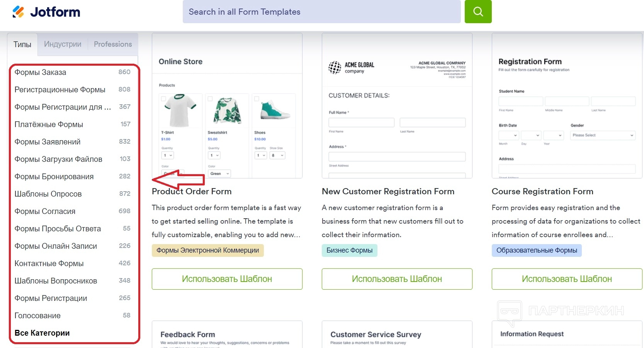Click the ACME Global company globe logo
The width and height of the screenshot is (644, 348).
coord(335,68)
